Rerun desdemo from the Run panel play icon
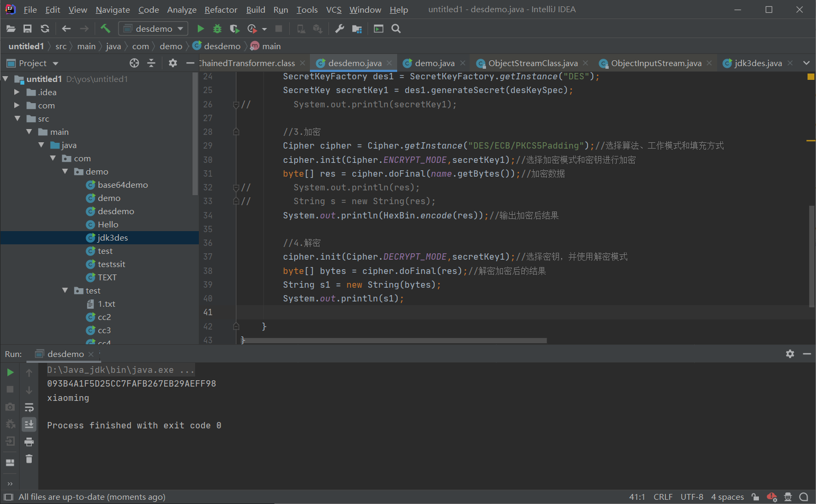The width and height of the screenshot is (816, 504). [x=10, y=372]
